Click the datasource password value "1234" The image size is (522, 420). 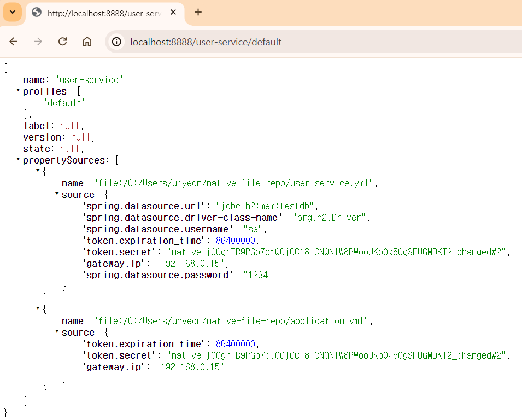257,275
